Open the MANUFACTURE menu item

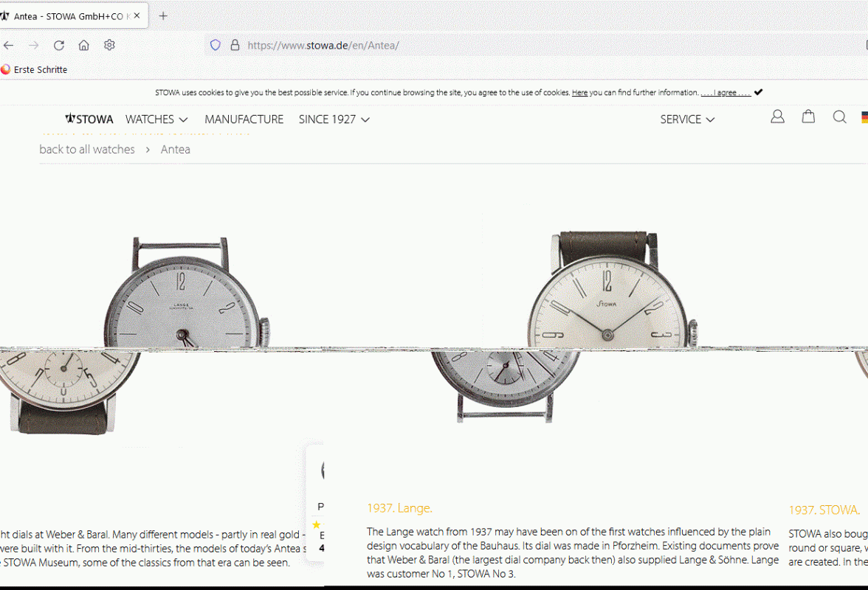244,119
